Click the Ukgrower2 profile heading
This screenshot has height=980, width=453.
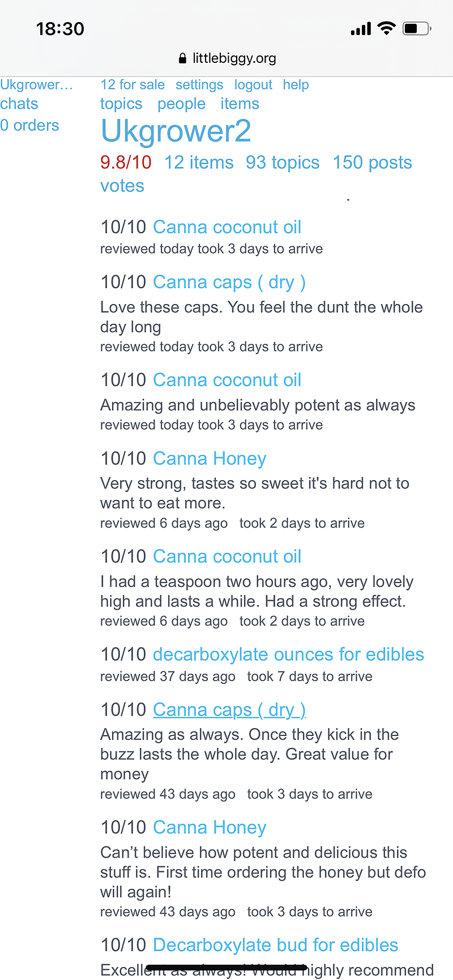[x=176, y=131]
